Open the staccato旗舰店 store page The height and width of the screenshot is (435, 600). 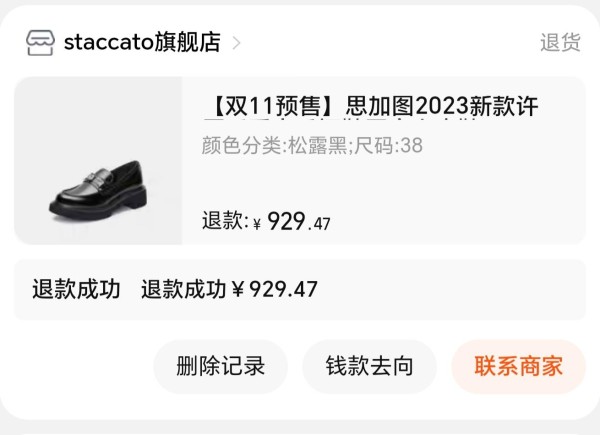pyautogui.click(x=142, y=42)
